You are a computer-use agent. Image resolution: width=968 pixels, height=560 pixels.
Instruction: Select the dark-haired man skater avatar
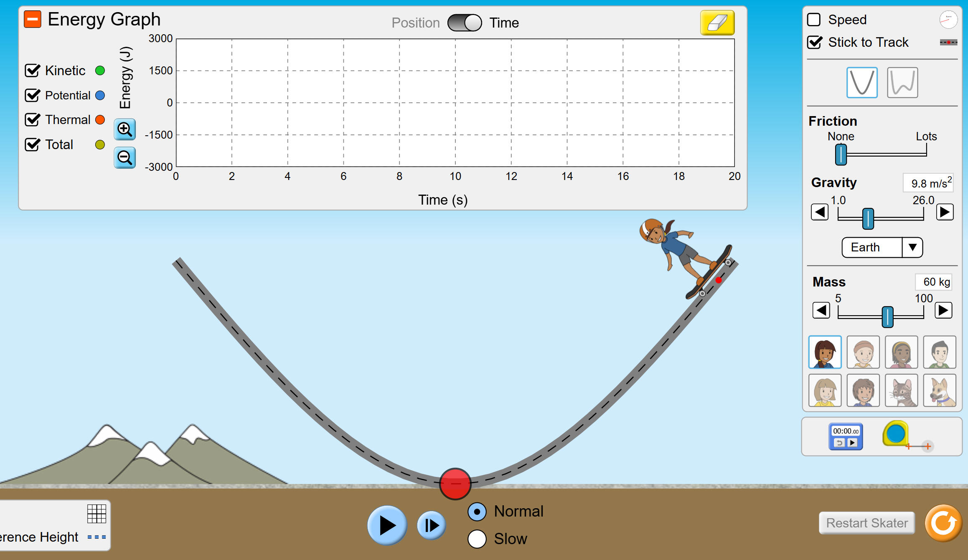coord(940,352)
